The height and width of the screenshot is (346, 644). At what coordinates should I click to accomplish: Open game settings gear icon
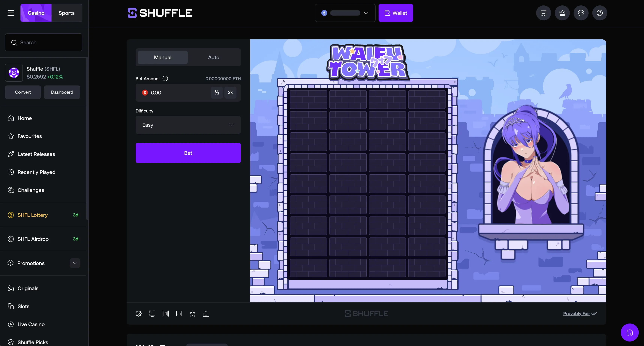point(138,313)
